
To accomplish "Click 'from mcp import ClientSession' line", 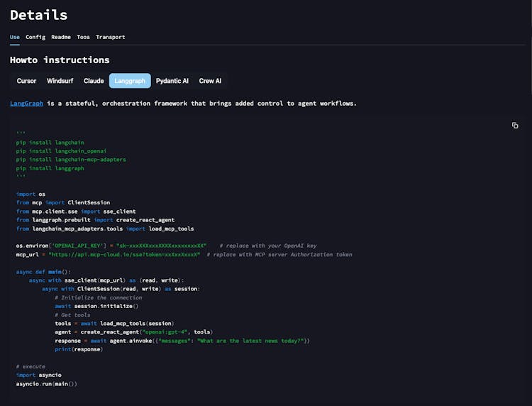I will pos(63,203).
